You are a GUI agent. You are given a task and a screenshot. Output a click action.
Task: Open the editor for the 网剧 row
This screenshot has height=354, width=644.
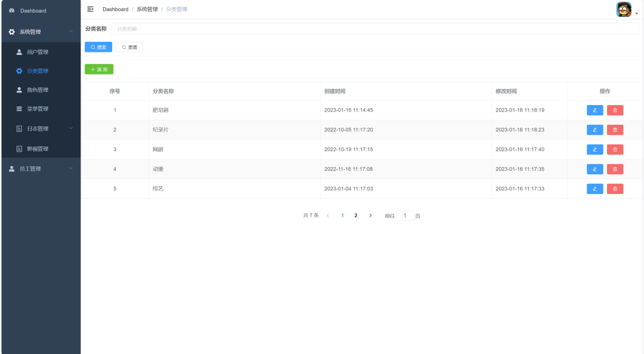(x=595, y=150)
